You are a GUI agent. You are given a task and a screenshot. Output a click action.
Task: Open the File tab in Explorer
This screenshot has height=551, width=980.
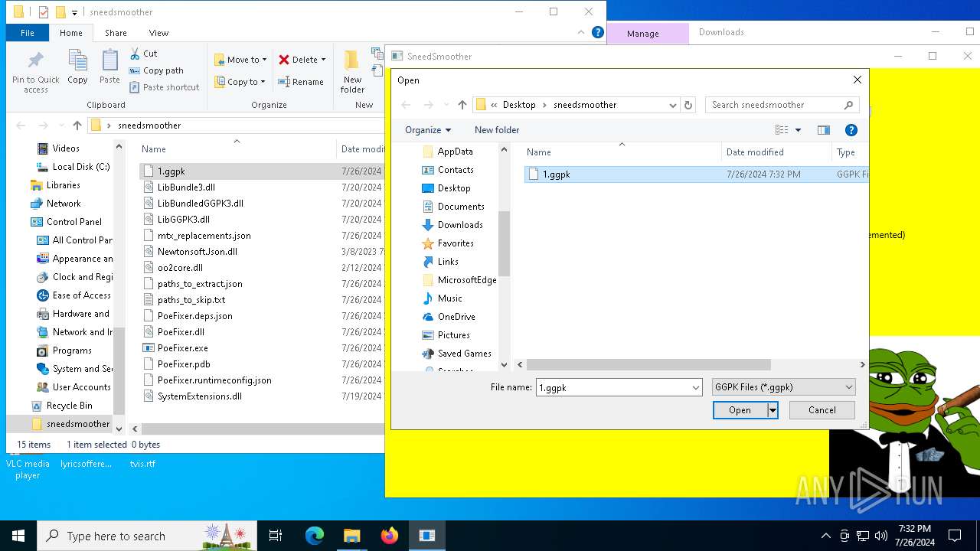click(x=28, y=33)
